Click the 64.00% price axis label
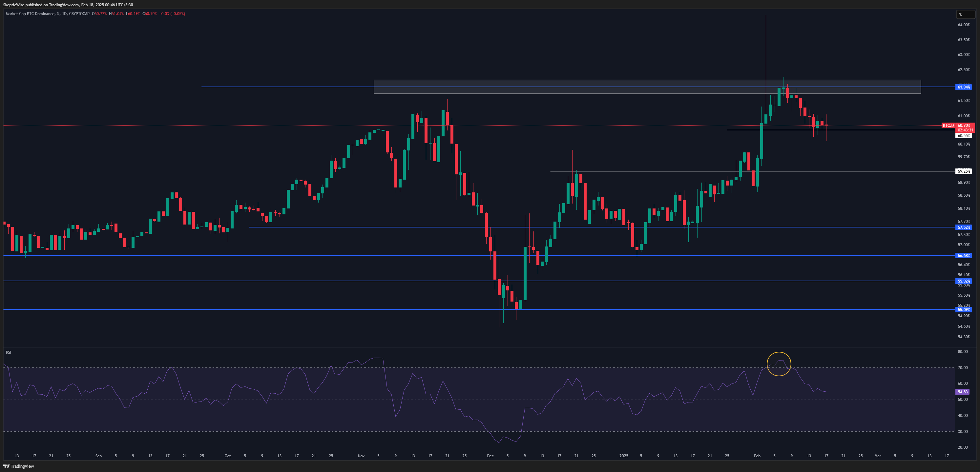 pos(964,25)
